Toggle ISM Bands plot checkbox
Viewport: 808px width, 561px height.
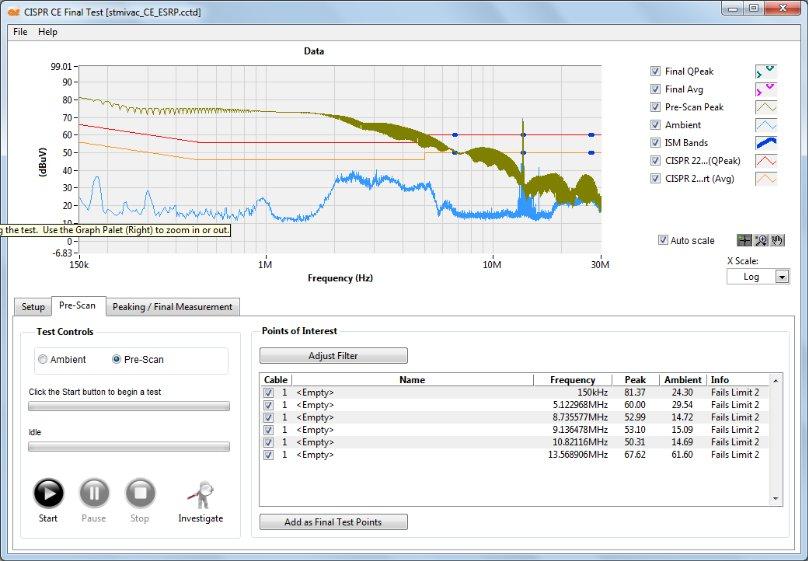point(655,142)
